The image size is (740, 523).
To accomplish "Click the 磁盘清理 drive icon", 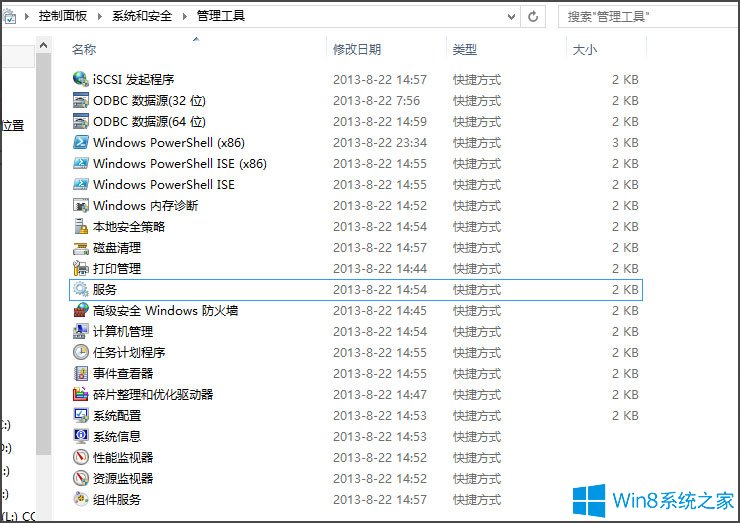I will [x=81, y=247].
